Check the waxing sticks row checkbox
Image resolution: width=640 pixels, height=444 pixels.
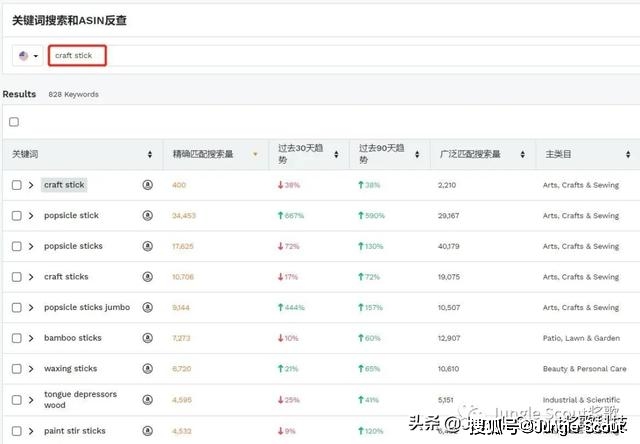16,369
